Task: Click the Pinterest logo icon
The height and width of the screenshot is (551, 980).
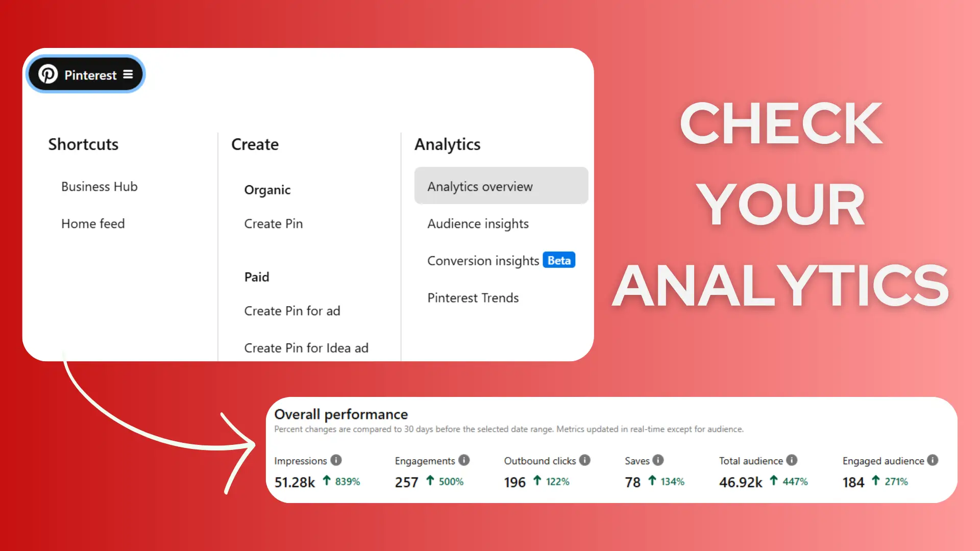Action: [48, 74]
